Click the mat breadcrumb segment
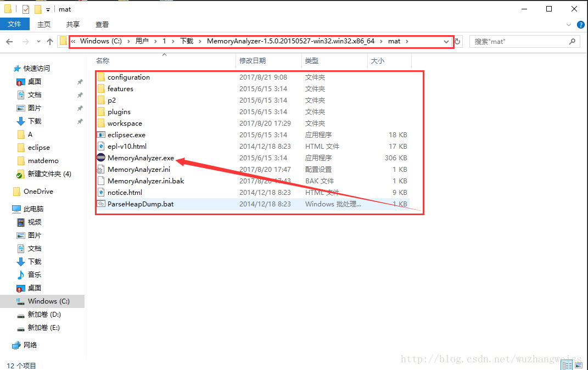The width and height of the screenshot is (588, 370). pos(394,41)
